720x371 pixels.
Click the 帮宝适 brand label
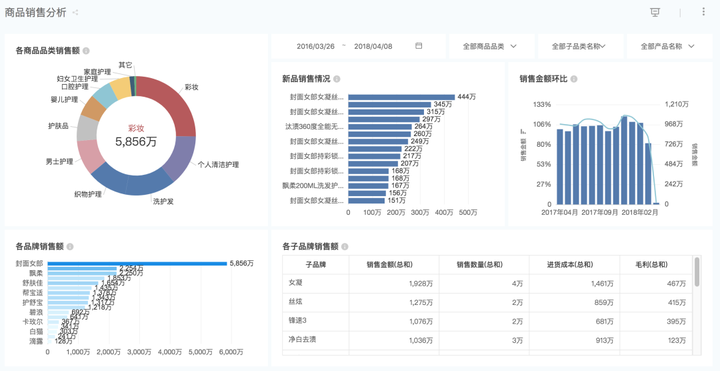click(33, 292)
